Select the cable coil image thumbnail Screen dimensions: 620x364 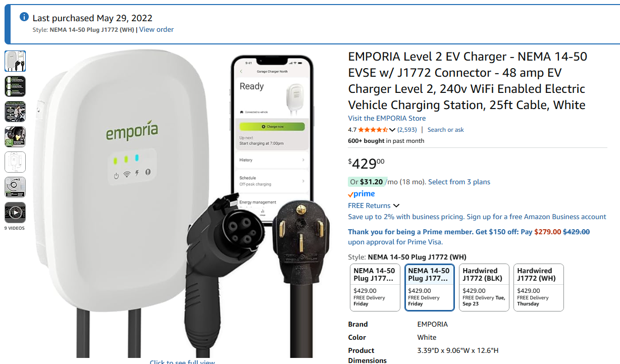15,187
